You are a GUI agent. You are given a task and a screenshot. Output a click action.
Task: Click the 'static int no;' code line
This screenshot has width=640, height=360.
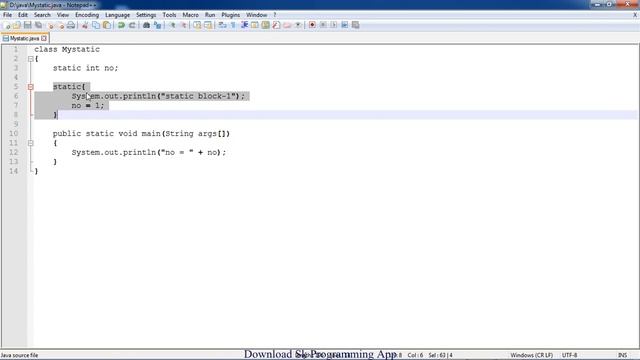(85, 68)
